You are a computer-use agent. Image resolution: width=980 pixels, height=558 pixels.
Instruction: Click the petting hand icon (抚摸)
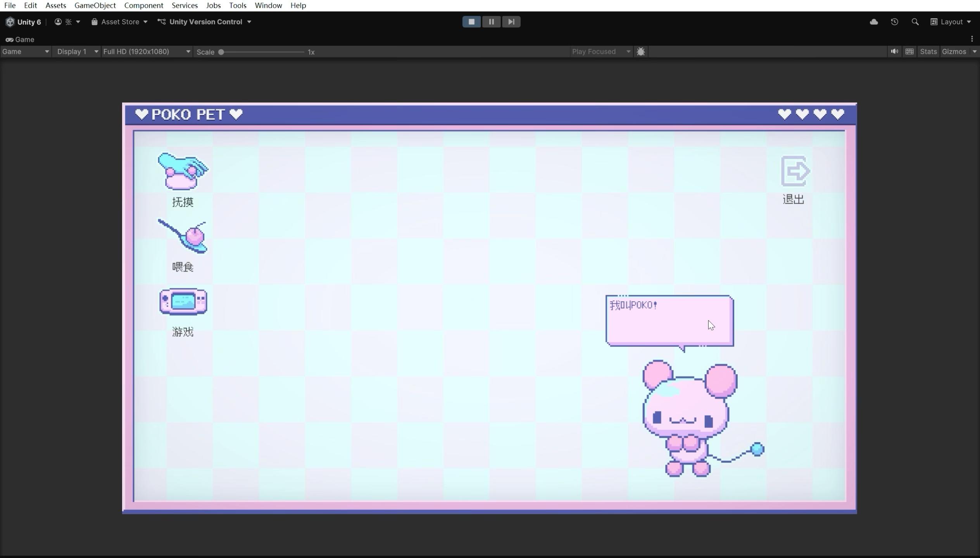[x=183, y=171]
